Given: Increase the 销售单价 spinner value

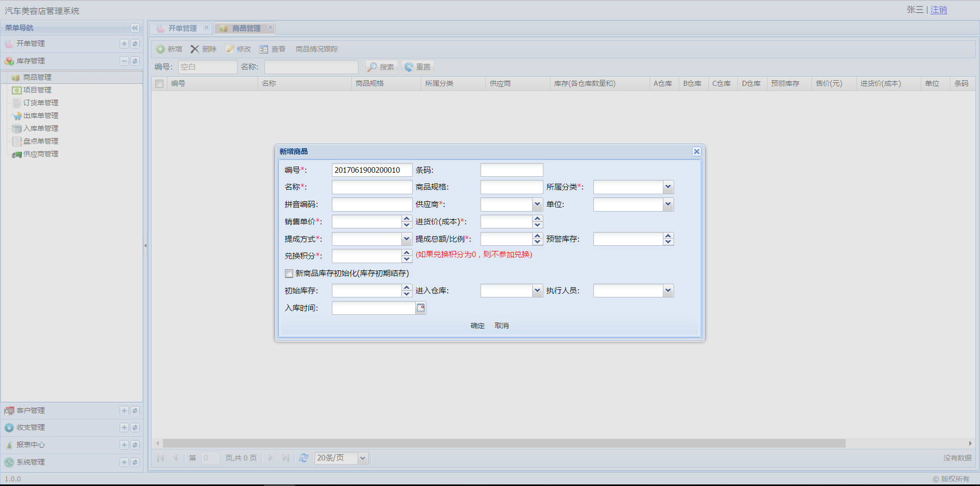Looking at the screenshot, I should point(407,219).
